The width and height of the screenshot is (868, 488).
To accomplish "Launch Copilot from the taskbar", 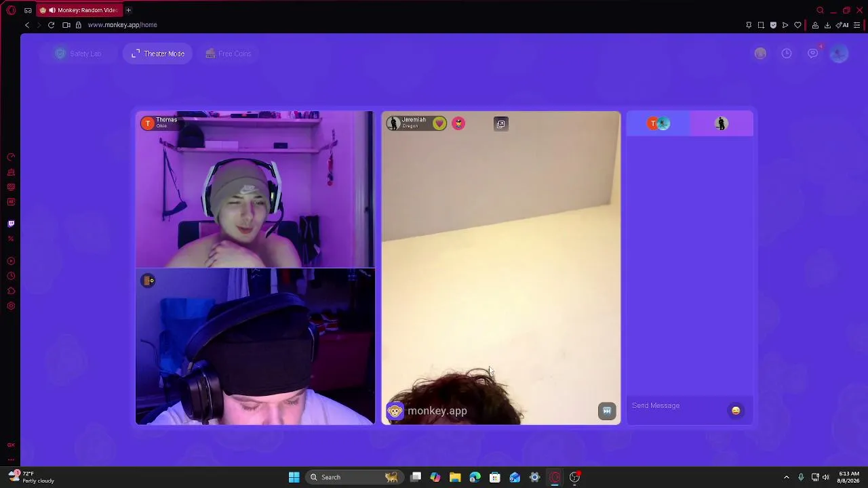I will pyautogui.click(x=435, y=477).
